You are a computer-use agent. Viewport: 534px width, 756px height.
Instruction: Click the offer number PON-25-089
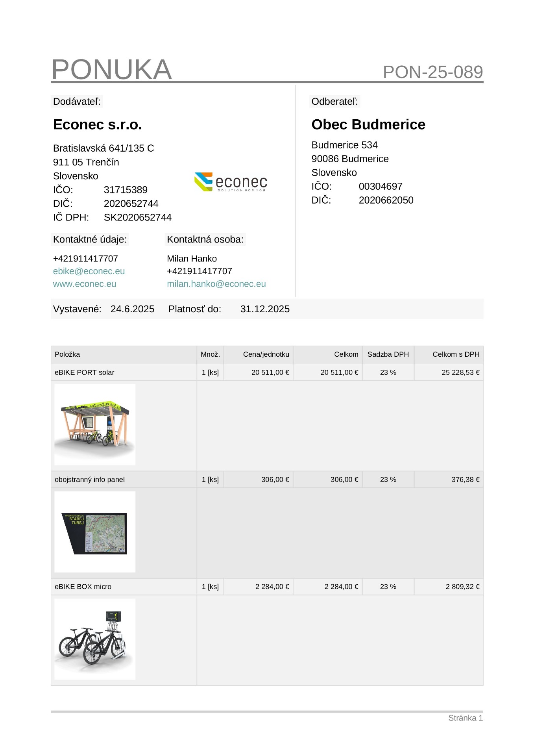[x=432, y=72]
